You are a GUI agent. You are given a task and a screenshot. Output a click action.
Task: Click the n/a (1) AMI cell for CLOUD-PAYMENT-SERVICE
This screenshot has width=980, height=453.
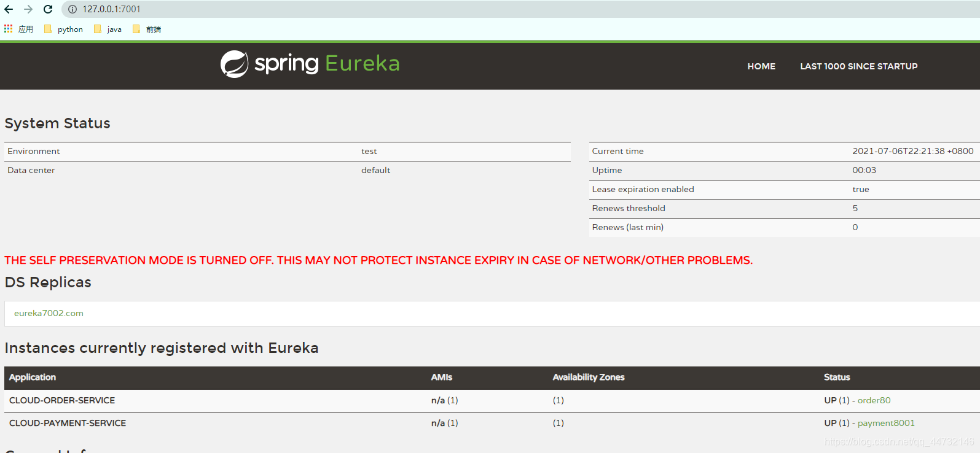pos(444,423)
